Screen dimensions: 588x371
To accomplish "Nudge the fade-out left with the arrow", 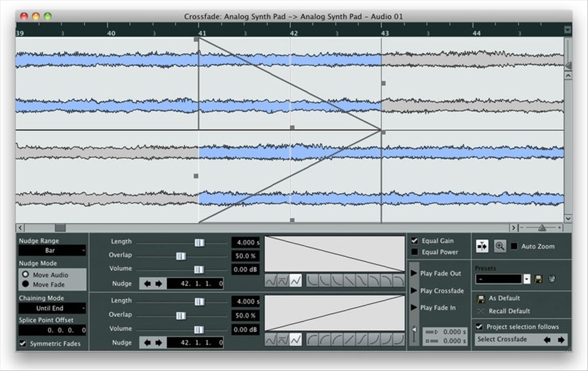I will [x=147, y=284].
